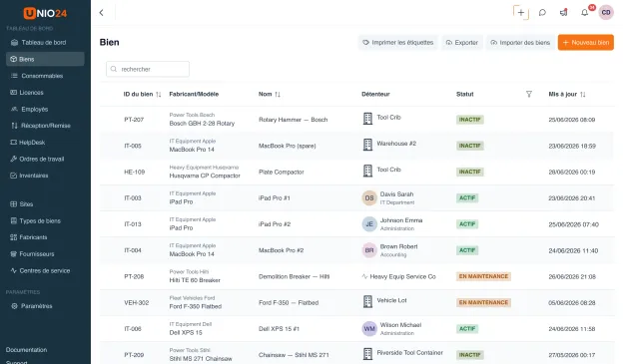The width and height of the screenshot is (623, 364).
Task: Open asset HE-109
Action: click(135, 172)
